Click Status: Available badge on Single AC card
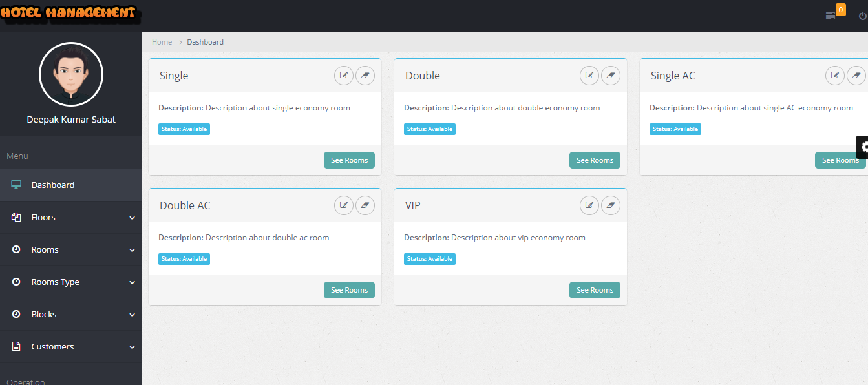Viewport: 868px width, 385px height. click(675, 129)
